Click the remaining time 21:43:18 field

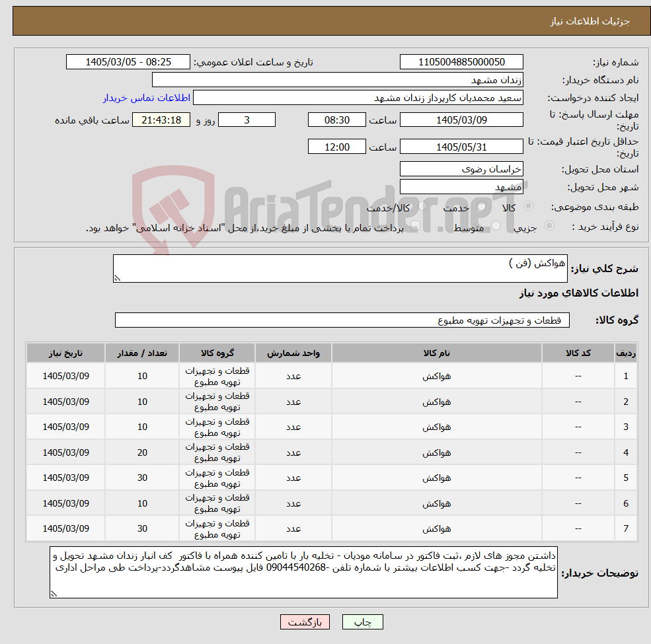point(161,120)
